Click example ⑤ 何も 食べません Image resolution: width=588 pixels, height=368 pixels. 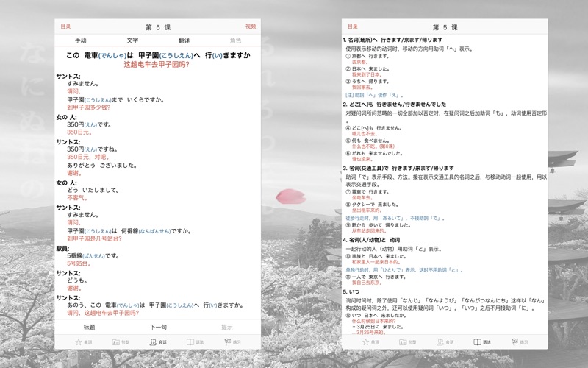[x=368, y=141]
